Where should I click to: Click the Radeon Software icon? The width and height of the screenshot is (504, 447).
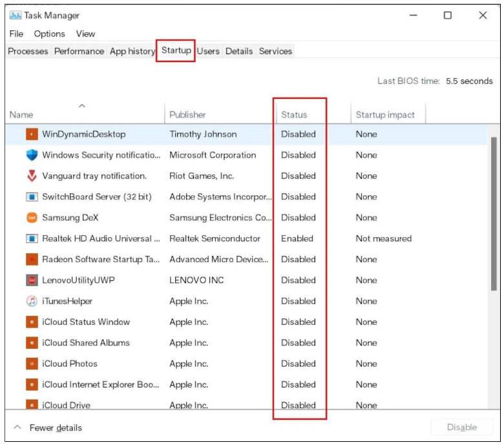pos(32,259)
